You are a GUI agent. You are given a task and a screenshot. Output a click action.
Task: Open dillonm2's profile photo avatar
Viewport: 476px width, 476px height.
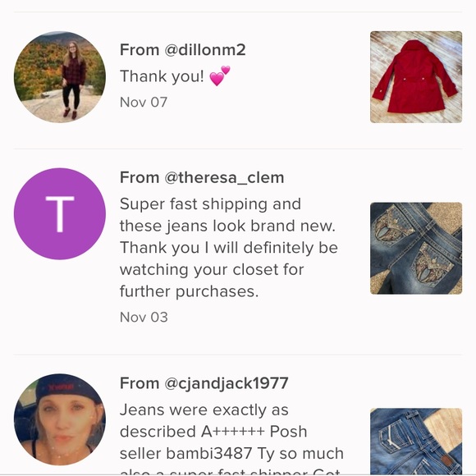point(60,77)
